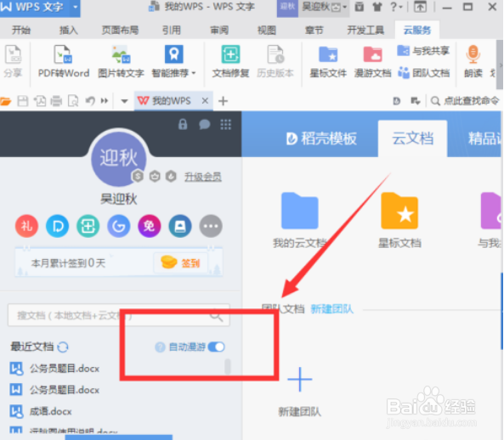The height and width of the screenshot is (440, 504).
Task: Save document with floppy disk icon
Action: (x=22, y=101)
